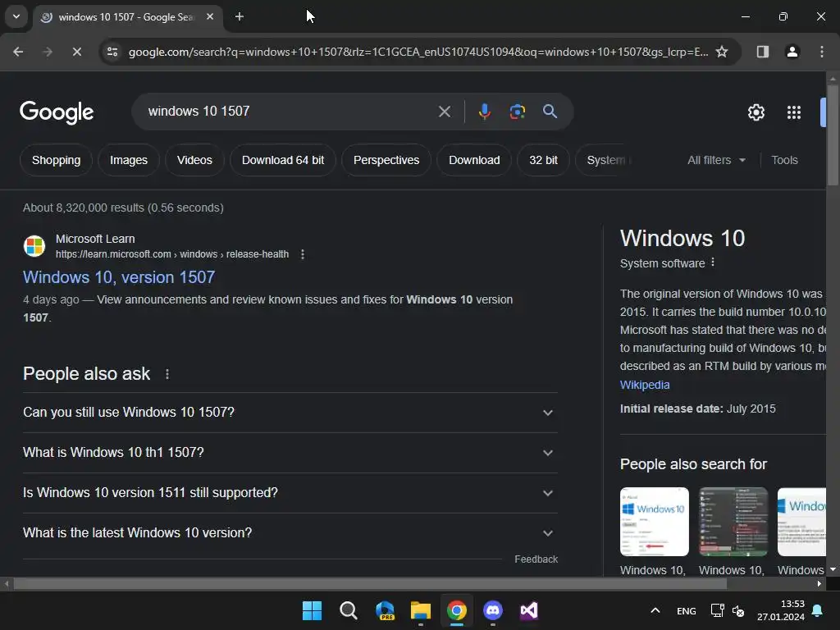Open the Windows Start menu

point(312,610)
